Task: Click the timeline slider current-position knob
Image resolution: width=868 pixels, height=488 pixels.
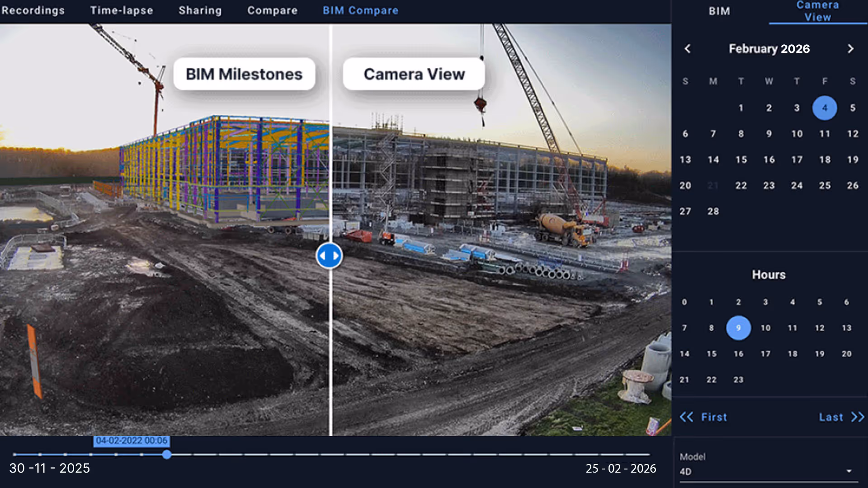Action: [x=167, y=455]
